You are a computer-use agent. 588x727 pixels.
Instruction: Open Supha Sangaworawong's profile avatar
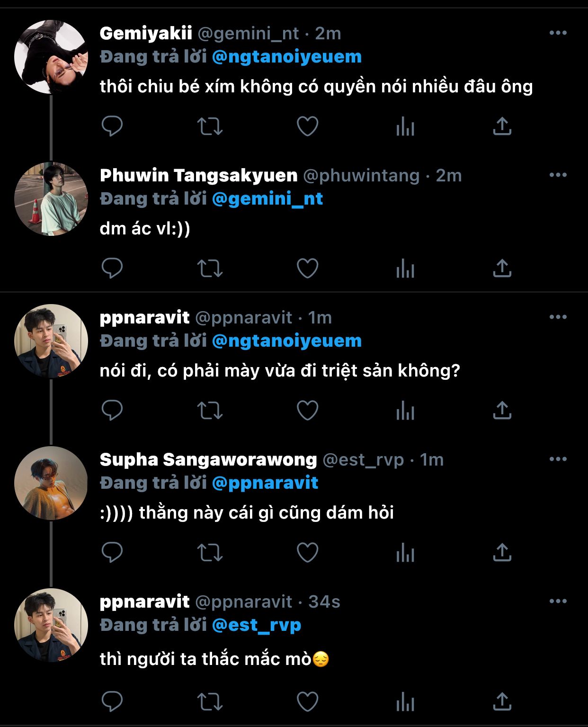pyautogui.click(x=51, y=483)
